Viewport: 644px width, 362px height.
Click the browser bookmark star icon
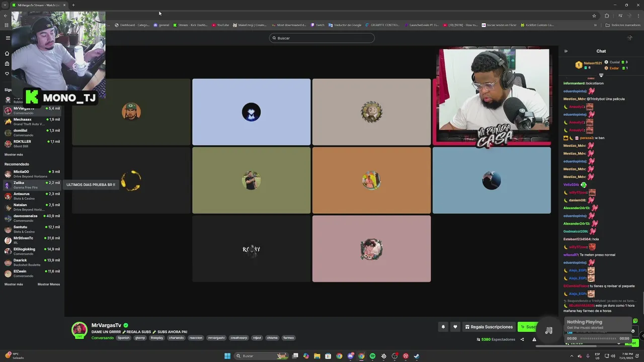point(594,16)
